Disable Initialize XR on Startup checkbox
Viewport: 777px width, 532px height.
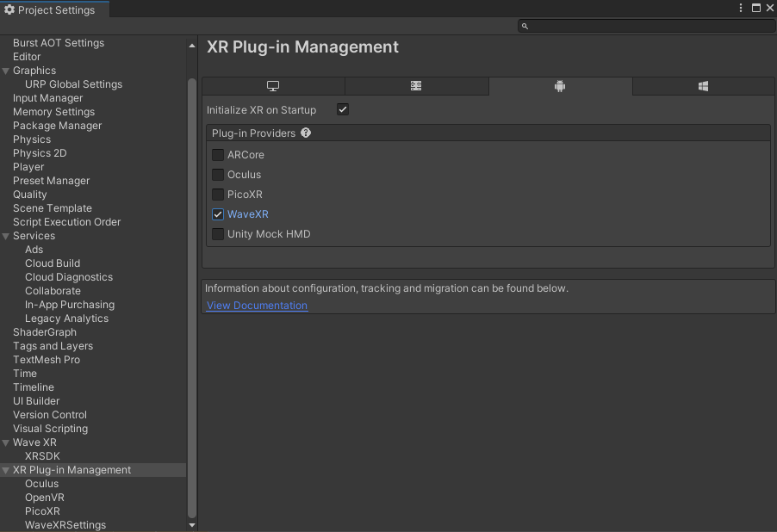tap(343, 110)
